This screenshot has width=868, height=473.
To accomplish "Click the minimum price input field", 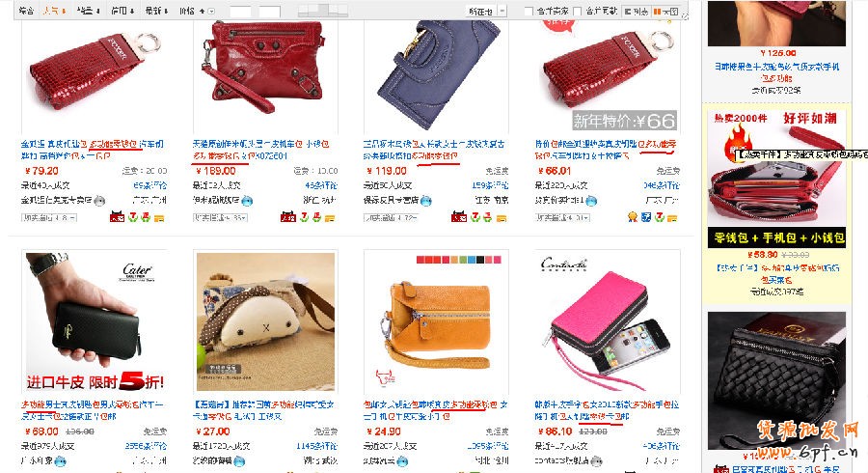I will 240,11.
